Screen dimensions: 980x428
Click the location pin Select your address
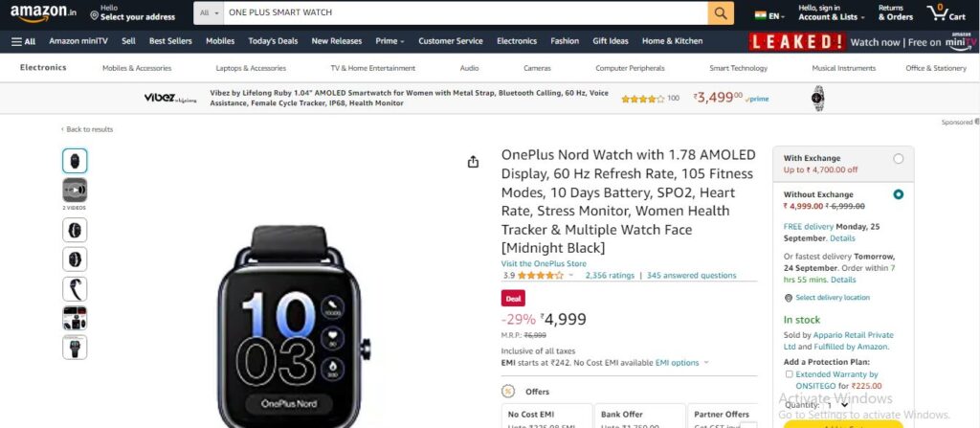[132, 12]
